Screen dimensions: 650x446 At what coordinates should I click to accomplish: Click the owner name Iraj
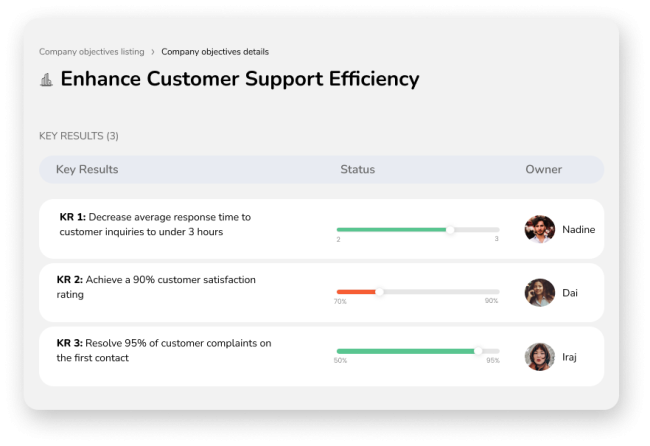coord(569,357)
